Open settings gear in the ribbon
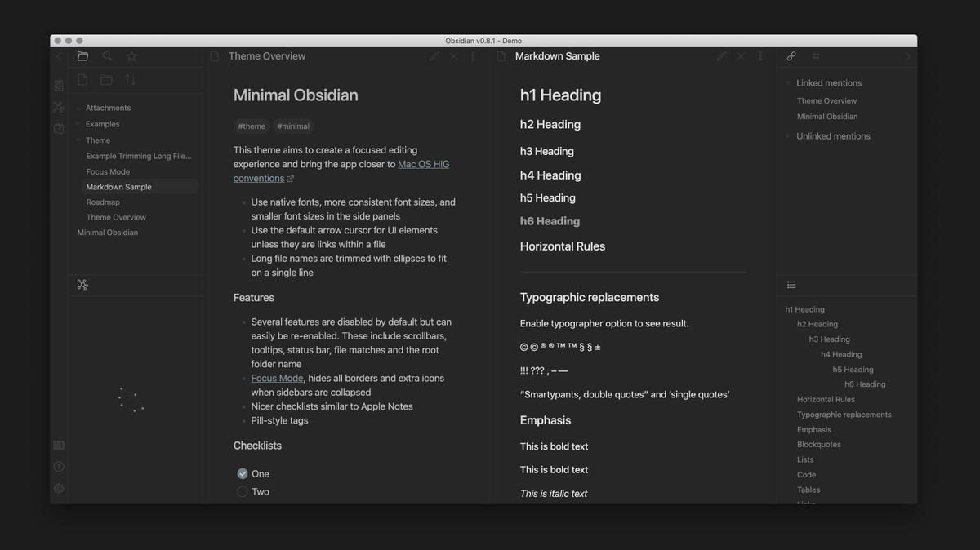Image resolution: width=980 pixels, height=550 pixels. [x=59, y=488]
